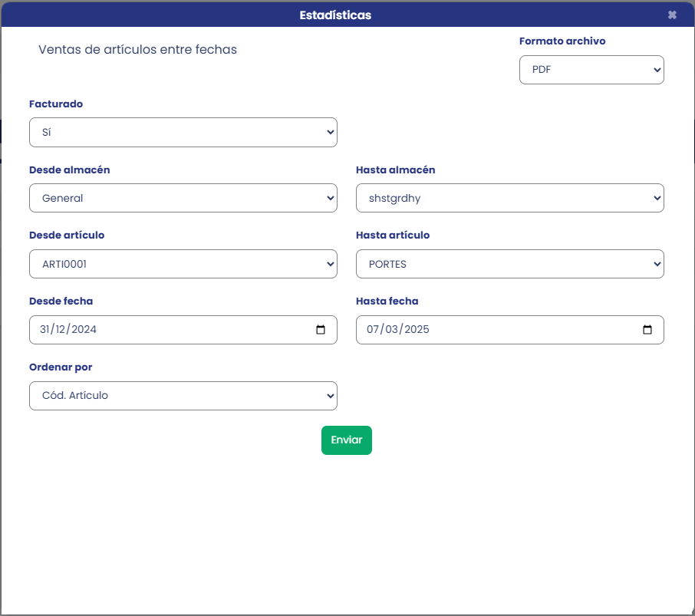Select the day 07 in Hasta fecha
The width and height of the screenshot is (695, 616).
[374, 330]
